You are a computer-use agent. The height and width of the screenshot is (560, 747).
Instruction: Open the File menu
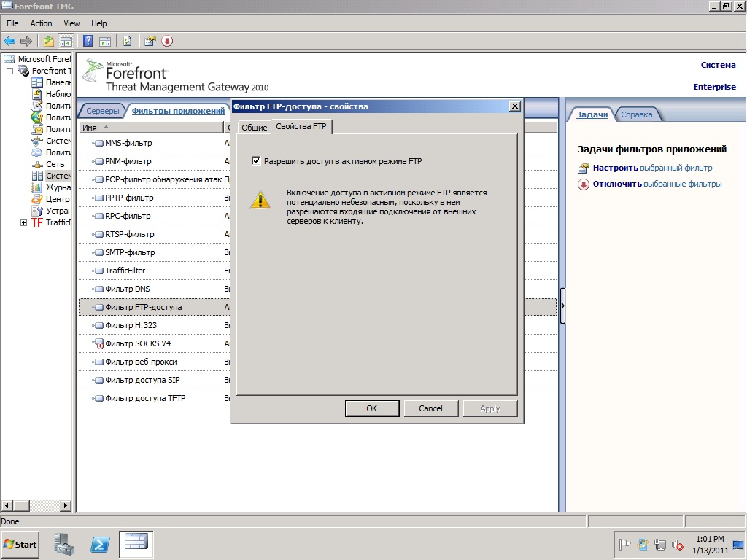(12, 23)
